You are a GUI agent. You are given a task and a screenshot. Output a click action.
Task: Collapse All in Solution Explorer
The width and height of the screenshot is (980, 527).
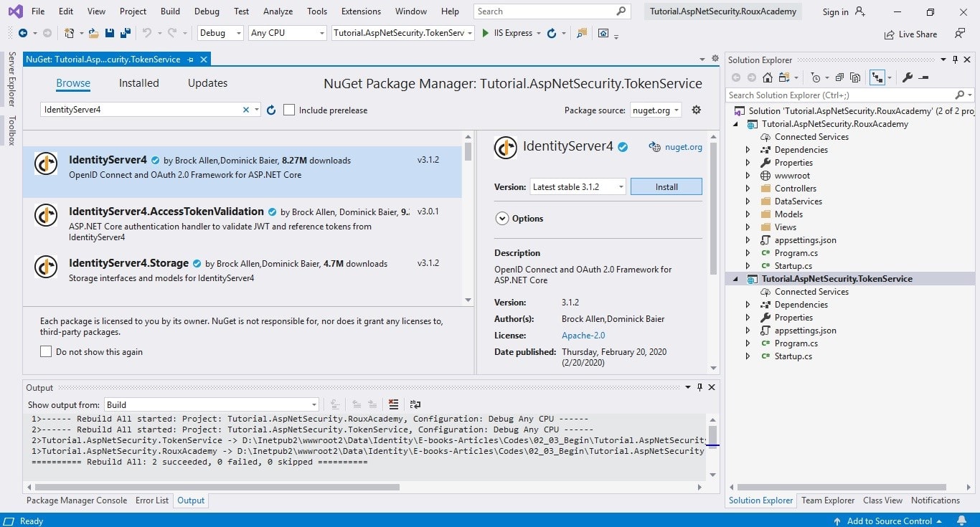[x=839, y=77]
